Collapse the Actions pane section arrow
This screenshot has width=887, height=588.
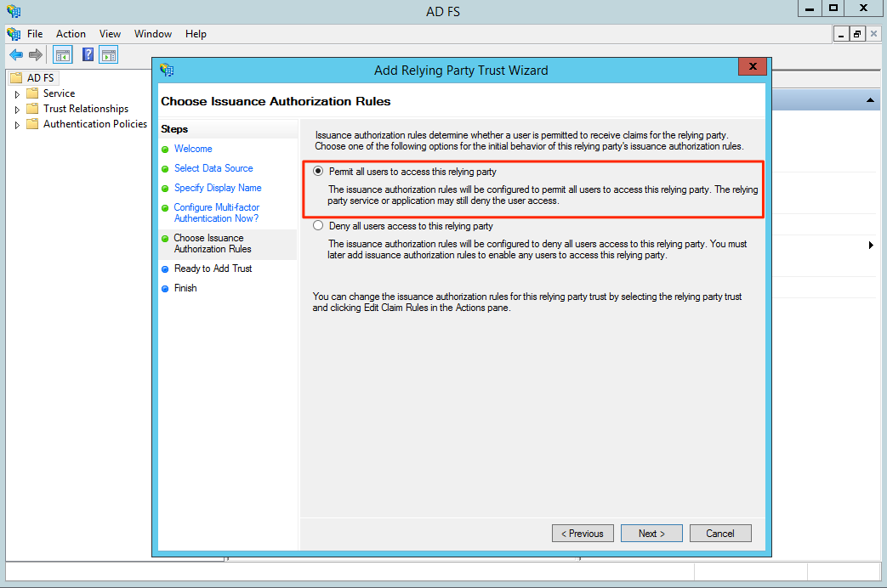click(870, 100)
